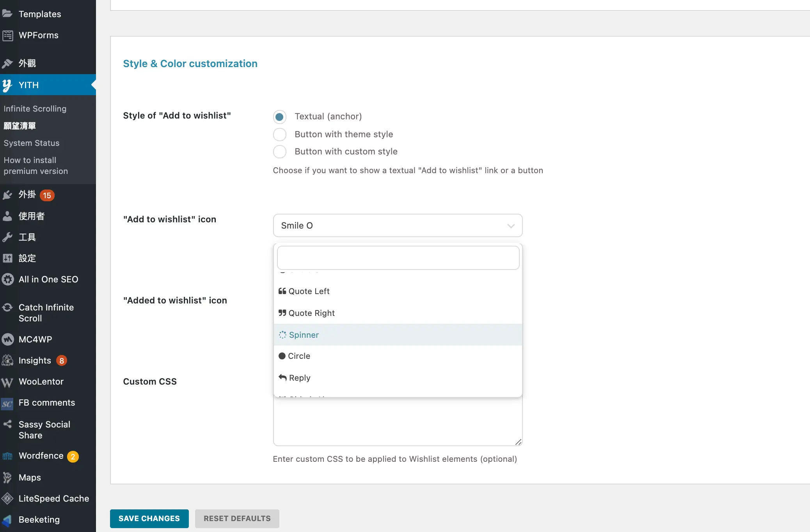810x532 pixels.
Task: Click the Insights notification badge 8
Action: pyautogui.click(x=62, y=361)
